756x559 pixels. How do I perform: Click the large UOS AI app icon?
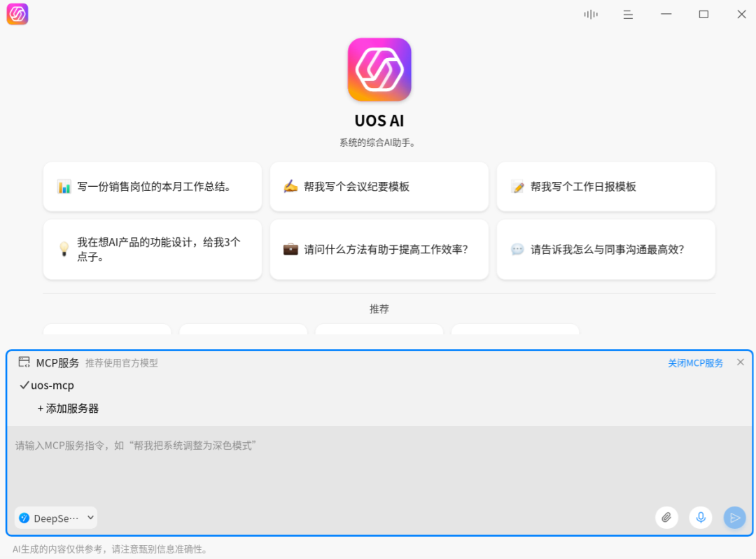(x=379, y=69)
